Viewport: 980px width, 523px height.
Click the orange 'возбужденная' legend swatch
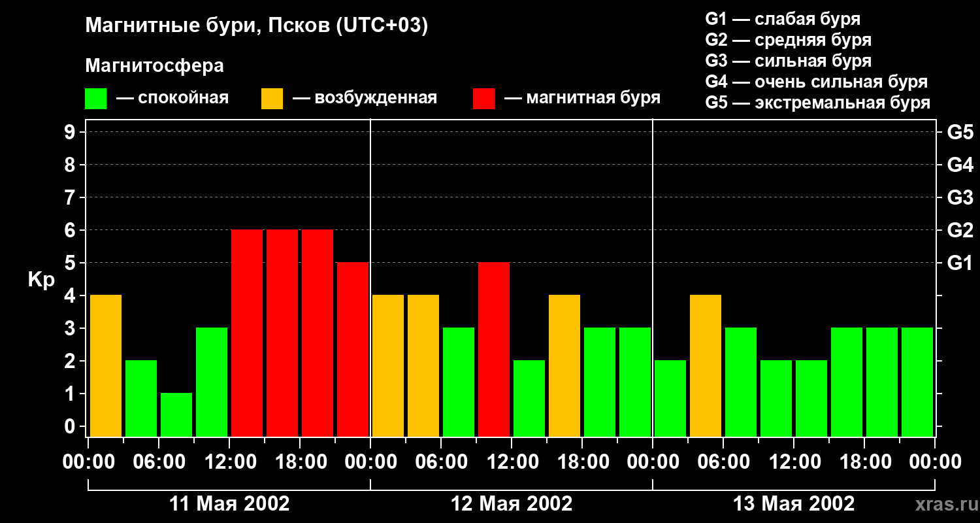[x=272, y=99]
